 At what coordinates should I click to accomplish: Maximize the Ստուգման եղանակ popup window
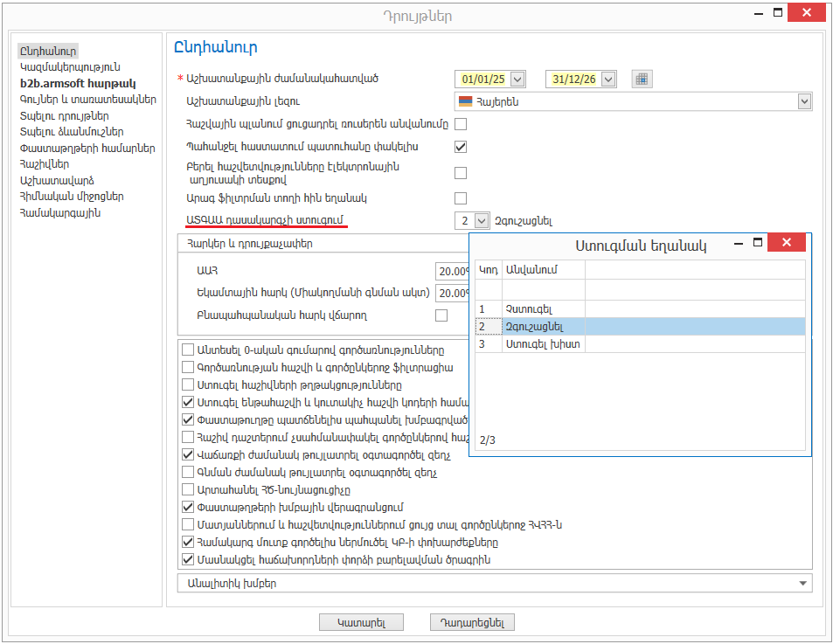click(758, 243)
